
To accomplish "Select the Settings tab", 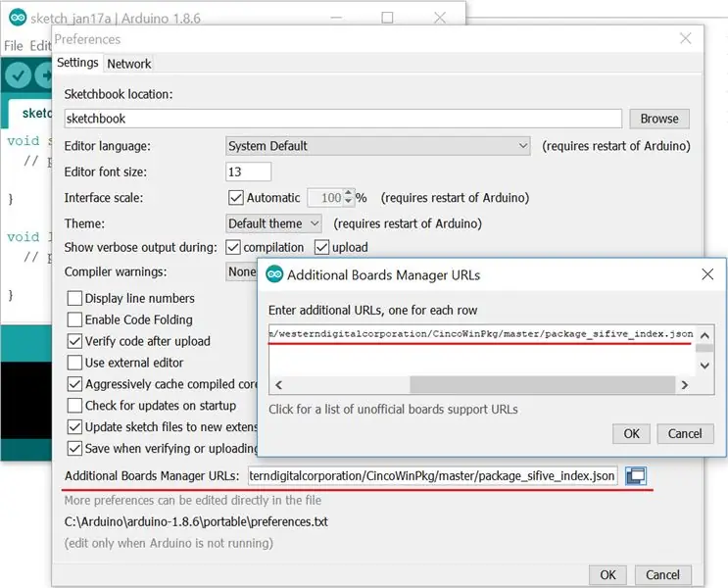I will pyautogui.click(x=77, y=63).
